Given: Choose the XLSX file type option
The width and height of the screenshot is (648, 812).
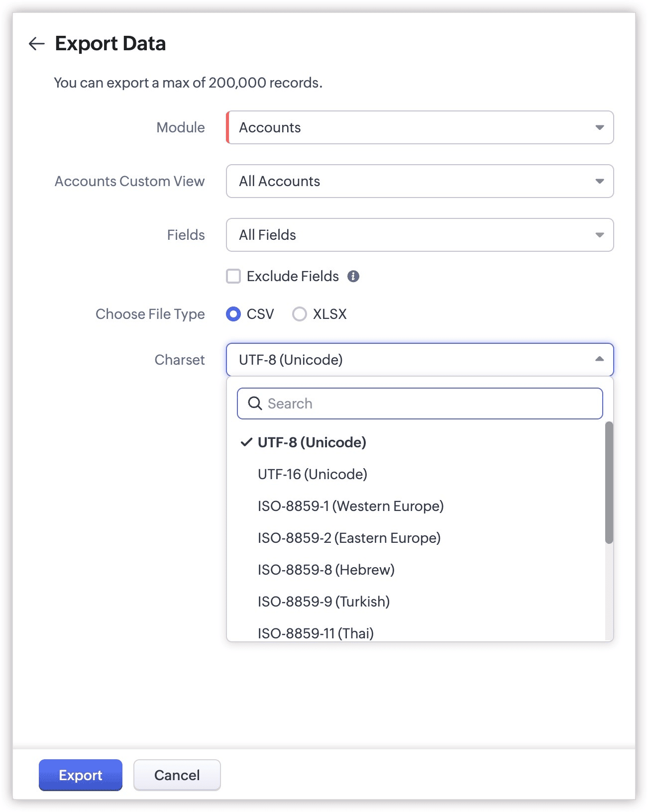Looking at the screenshot, I should pyautogui.click(x=299, y=314).
